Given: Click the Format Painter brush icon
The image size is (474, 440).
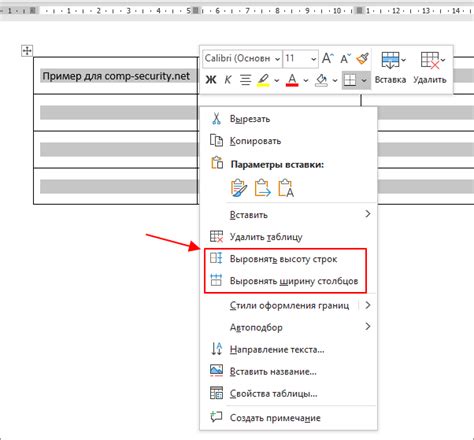Looking at the screenshot, I should click(362, 59).
